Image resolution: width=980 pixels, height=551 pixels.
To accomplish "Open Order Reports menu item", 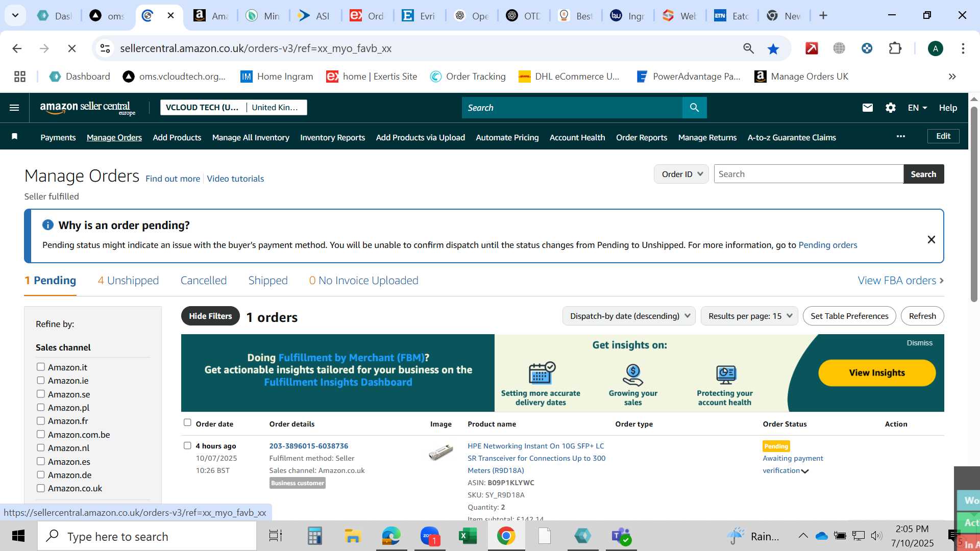I will (642, 137).
